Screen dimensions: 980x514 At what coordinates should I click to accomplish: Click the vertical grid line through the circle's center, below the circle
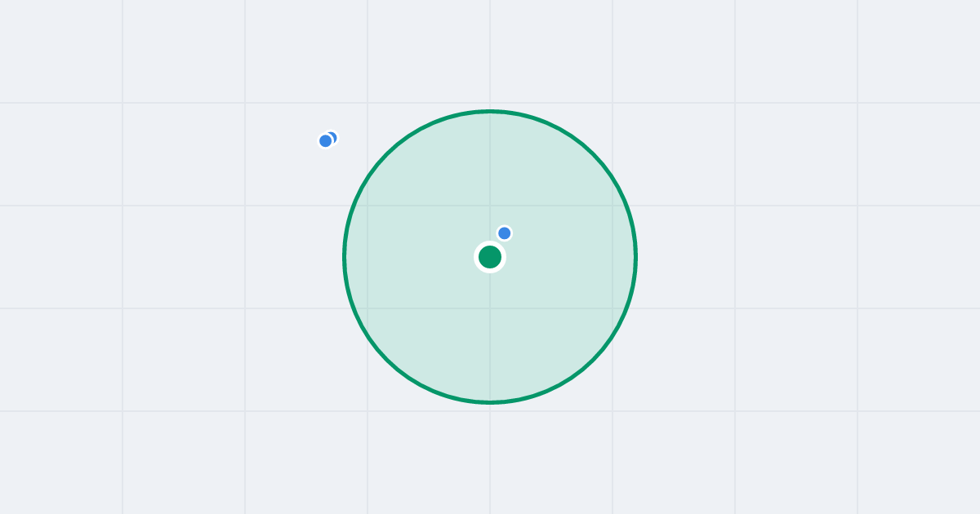point(490,457)
